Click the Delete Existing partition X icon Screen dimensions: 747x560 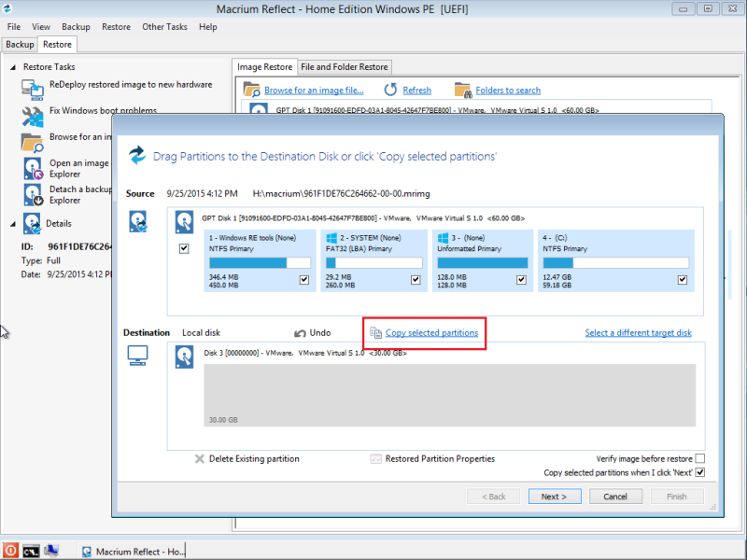[200, 459]
